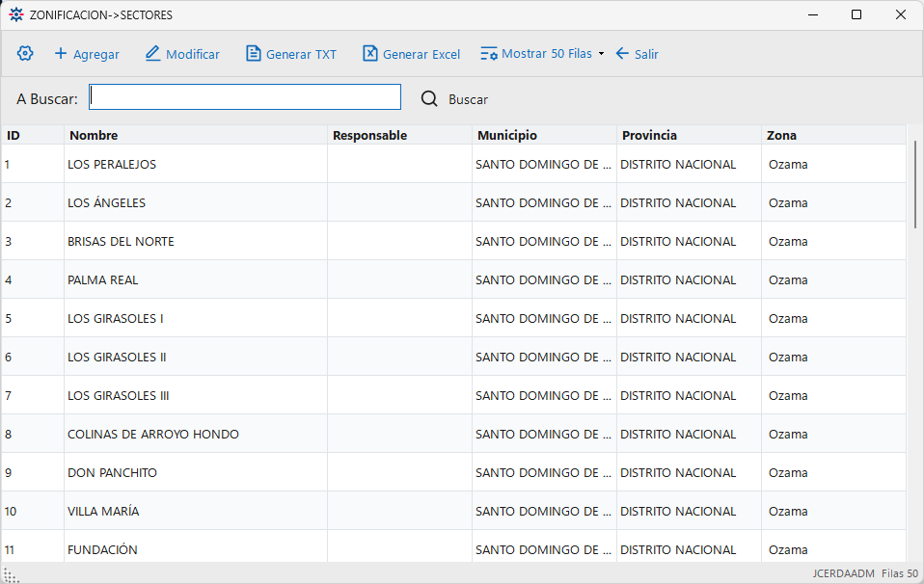
Task: Select the DON PANCHITO sector name
Action: [x=113, y=473]
